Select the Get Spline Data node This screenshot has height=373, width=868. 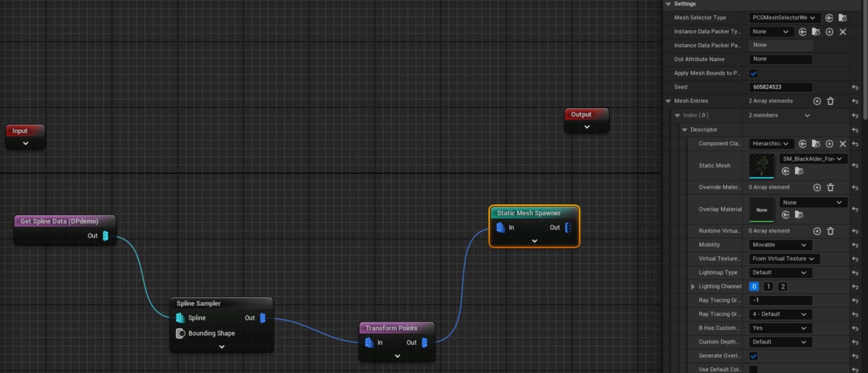pyautogui.click(x=59, y=221)
